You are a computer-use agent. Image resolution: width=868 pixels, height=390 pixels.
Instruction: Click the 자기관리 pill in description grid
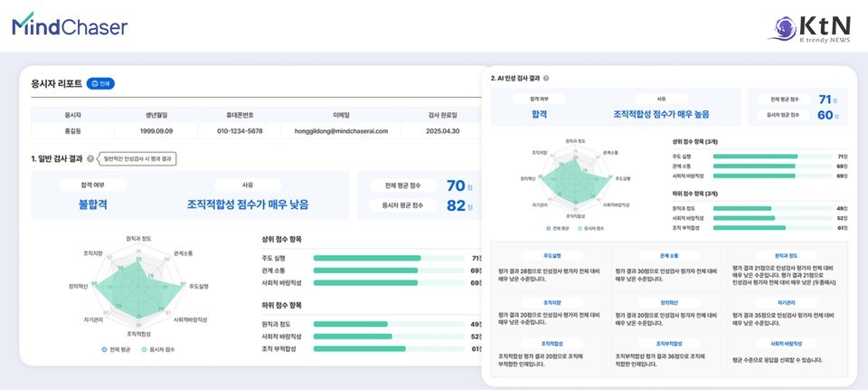786,302
